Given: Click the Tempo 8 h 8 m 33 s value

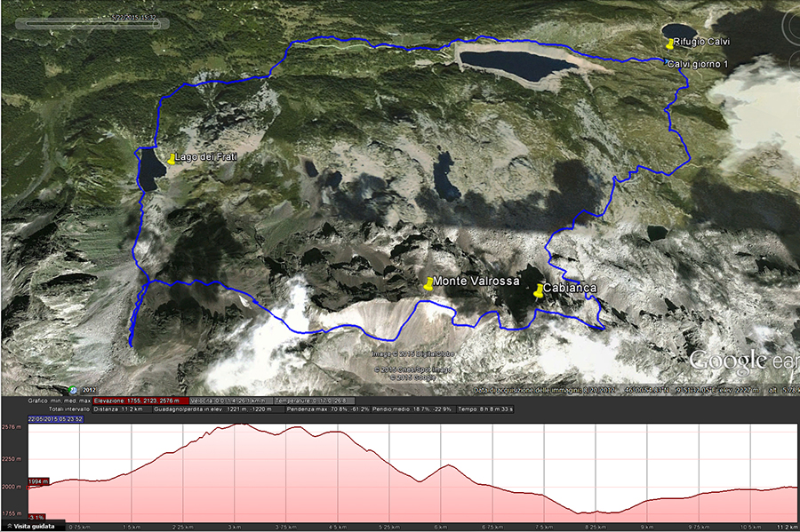Looking at the screenshot, I should [x=485, y=409].
